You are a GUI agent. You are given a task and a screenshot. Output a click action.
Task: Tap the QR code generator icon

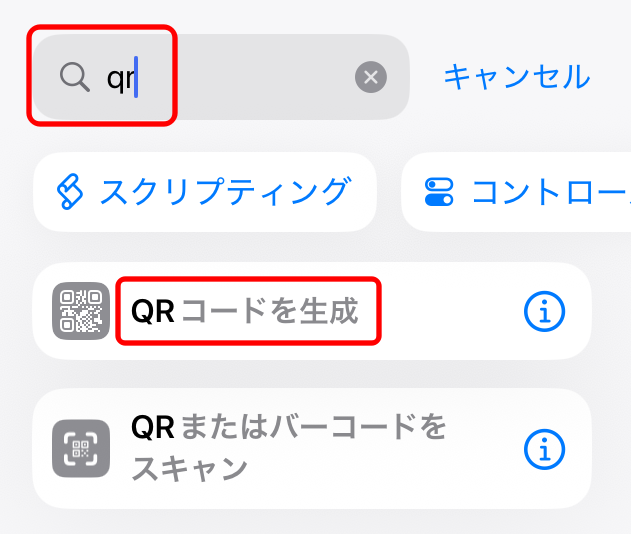tap(81, 311)
